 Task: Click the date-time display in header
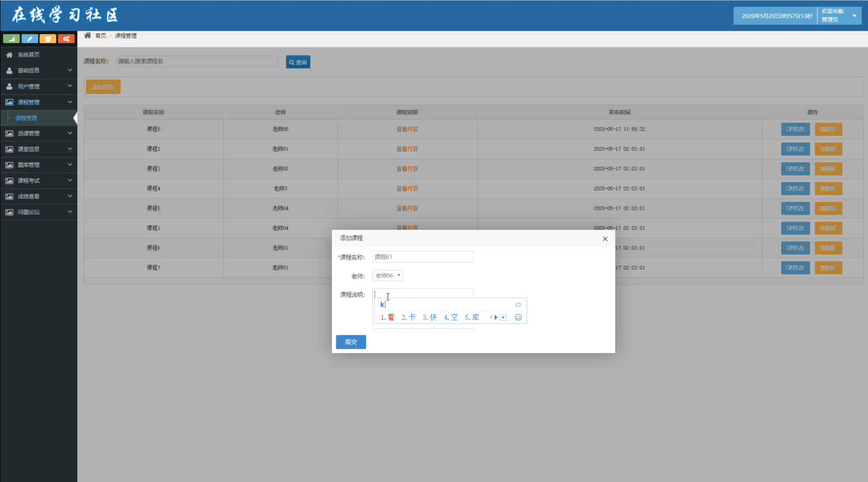point(777,16)
